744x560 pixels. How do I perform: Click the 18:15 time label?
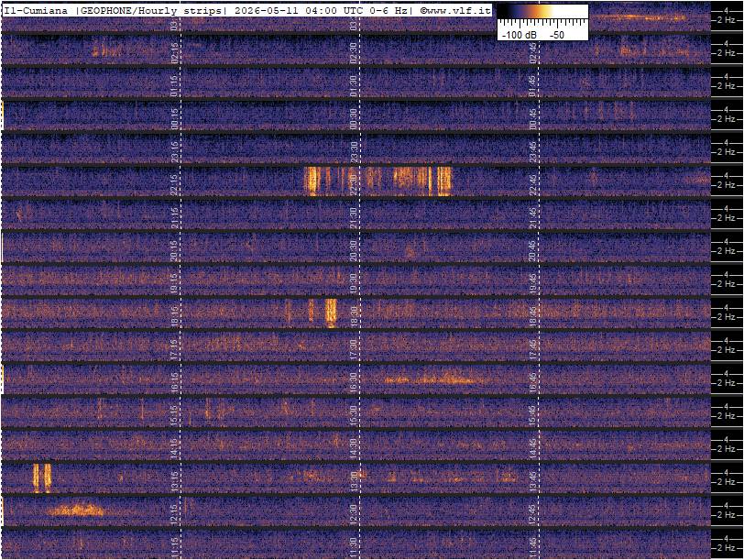pyautogui.click(x=174, y=316)
